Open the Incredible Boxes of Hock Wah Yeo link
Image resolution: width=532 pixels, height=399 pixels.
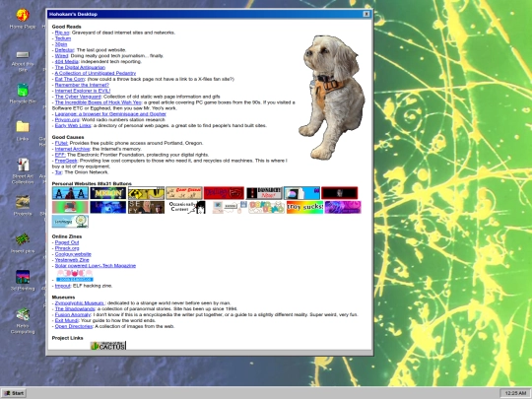pyautogui.click(x=99, y=102)
